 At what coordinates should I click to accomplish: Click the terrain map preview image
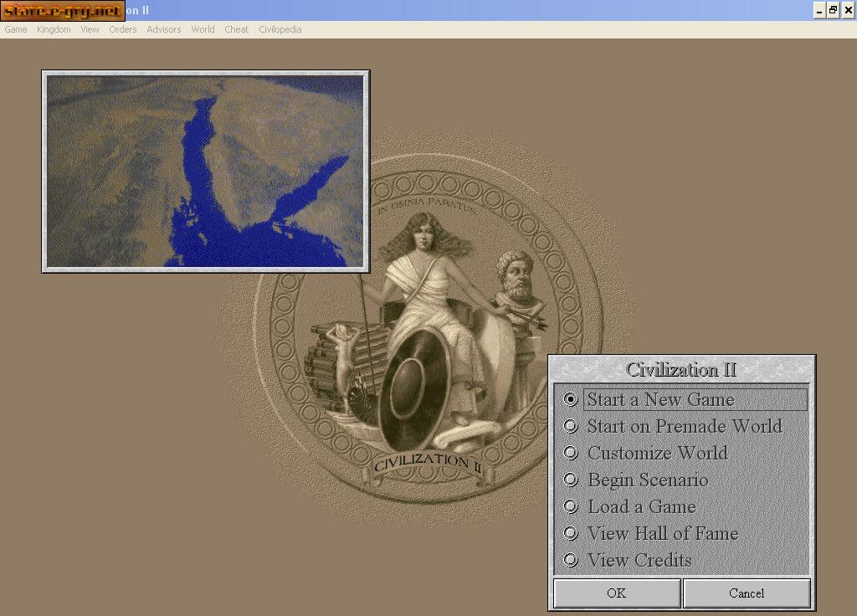point(206,171)
